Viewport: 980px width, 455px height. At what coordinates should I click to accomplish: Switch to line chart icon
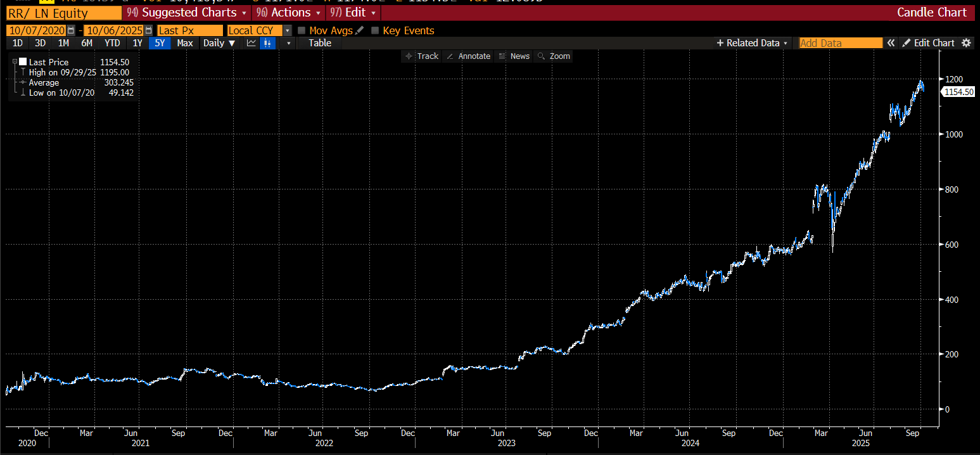pyautogui.click(x=251, y=43)
